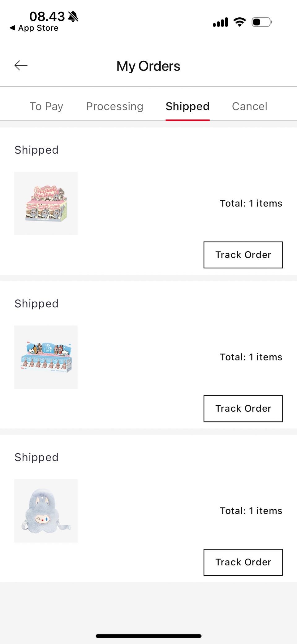
Task: Open the Processing orders tab
Action: tap(114, 106)
